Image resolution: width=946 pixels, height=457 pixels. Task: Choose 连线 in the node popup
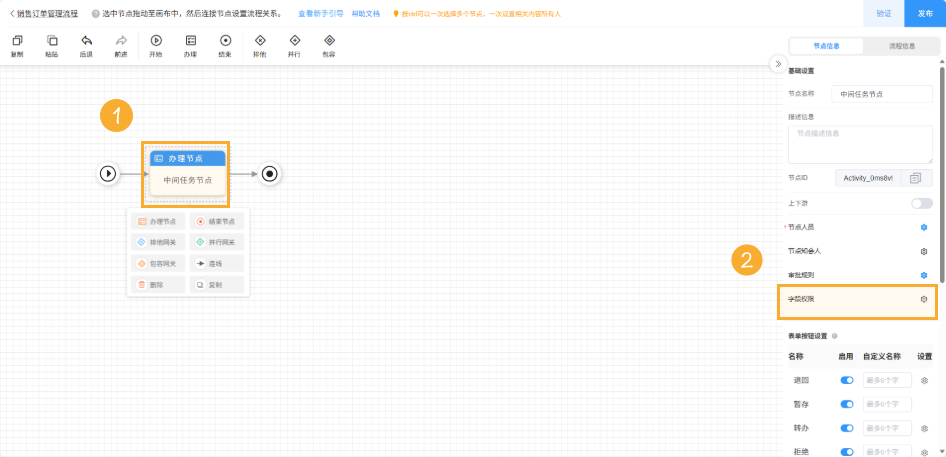[217, 264]
